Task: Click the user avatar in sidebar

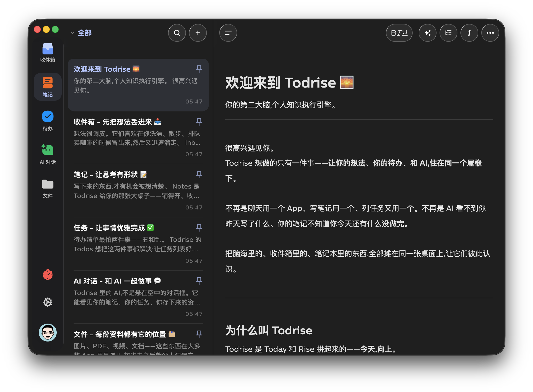Action: (x=47, y=332)
